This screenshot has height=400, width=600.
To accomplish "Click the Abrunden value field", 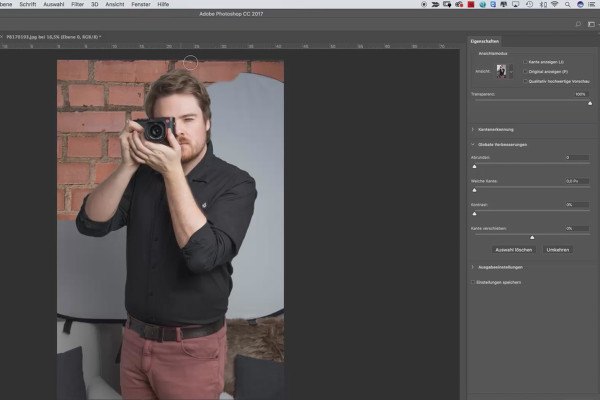I will pos(577,157).
